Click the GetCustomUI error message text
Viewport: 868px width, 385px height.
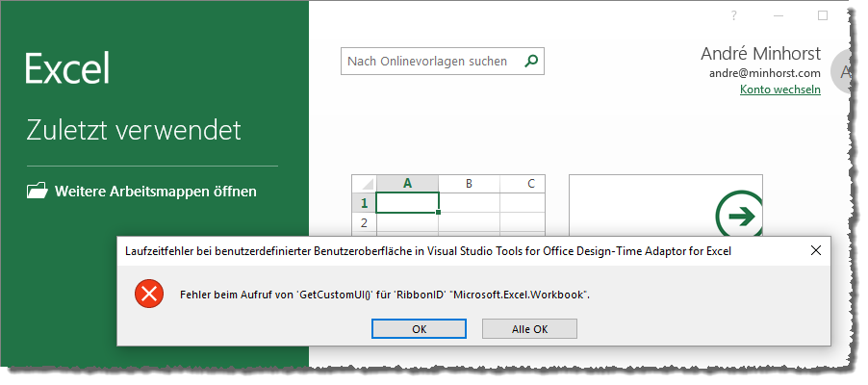point(385,295)
